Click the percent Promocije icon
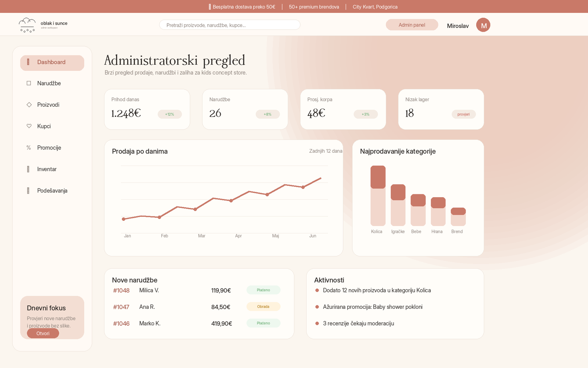Screen dimensions: 588x368 pos(29,148)
